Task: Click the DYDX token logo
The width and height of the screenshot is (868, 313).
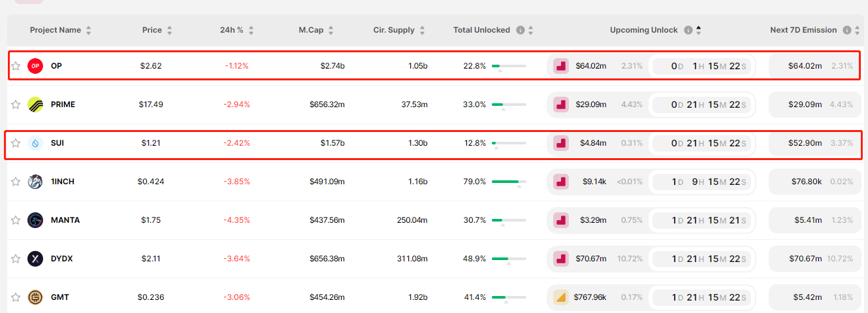Action: [35, 259]
